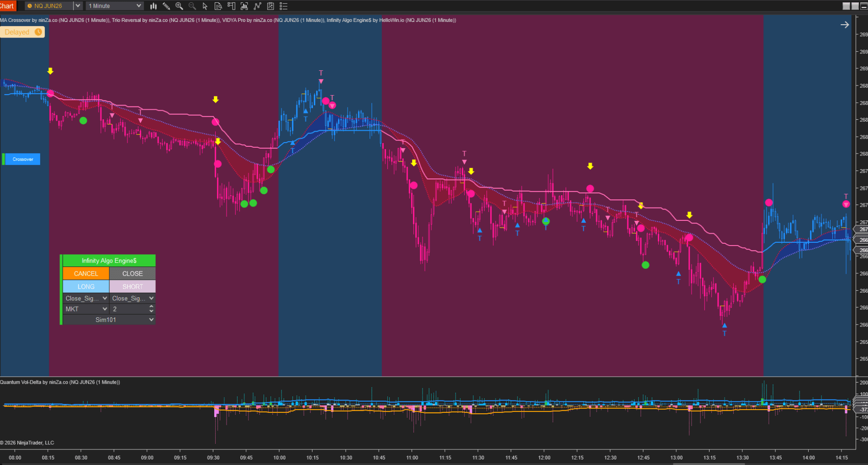868x465 pixels.
Task: Decrease quantity with the down stepper arrow
Action: [151, 311]
